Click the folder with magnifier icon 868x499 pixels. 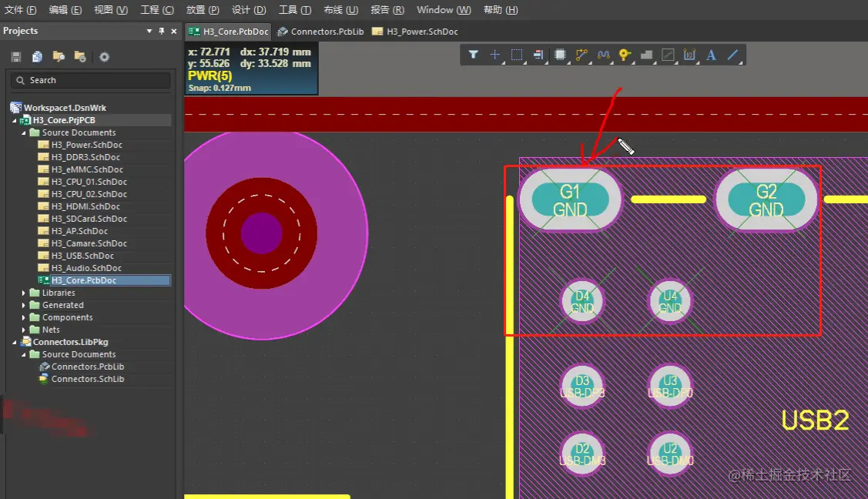59,56
